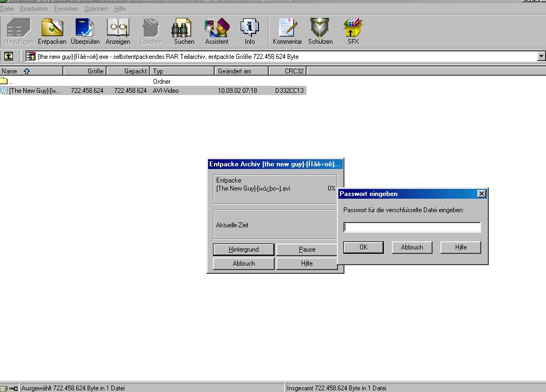Screen dimensions: 546x392
Task: Click the Hintergrund button
Action: 243,249
